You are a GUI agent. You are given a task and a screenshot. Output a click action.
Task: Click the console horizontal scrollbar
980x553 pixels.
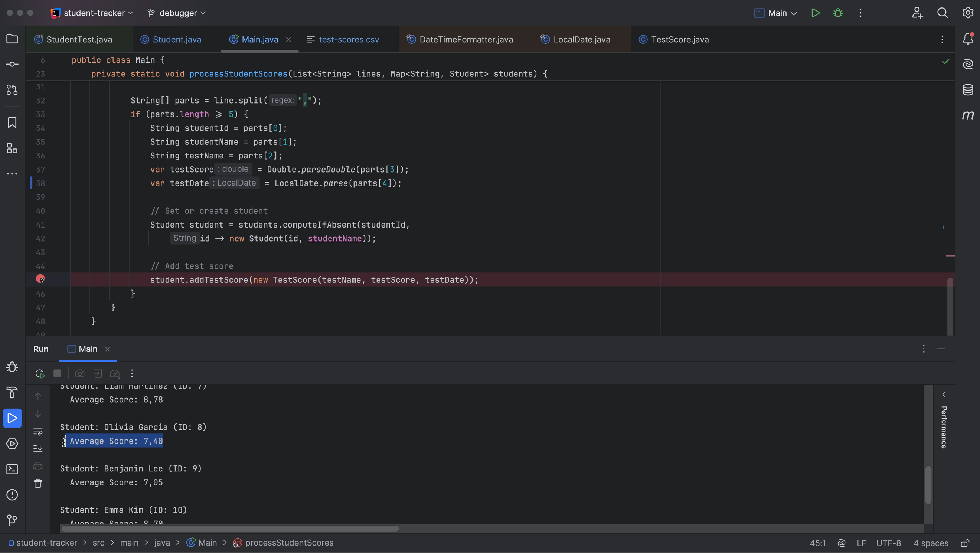click(230, 529)
